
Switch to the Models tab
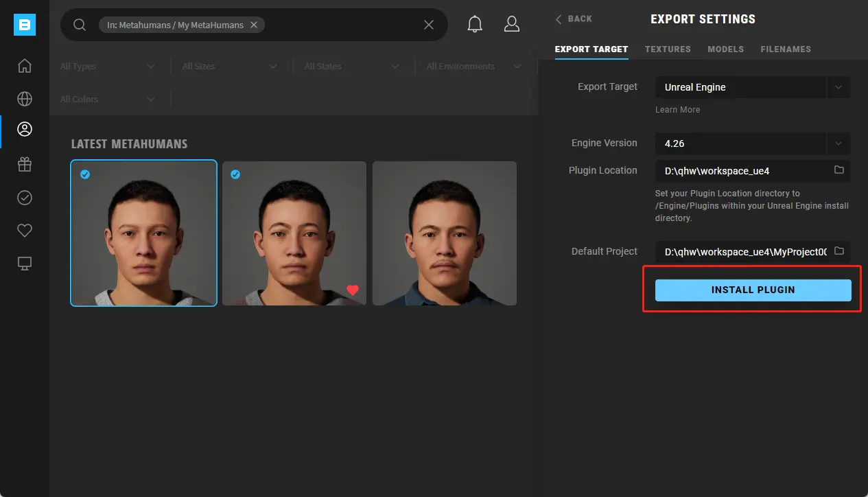[726, 49]
